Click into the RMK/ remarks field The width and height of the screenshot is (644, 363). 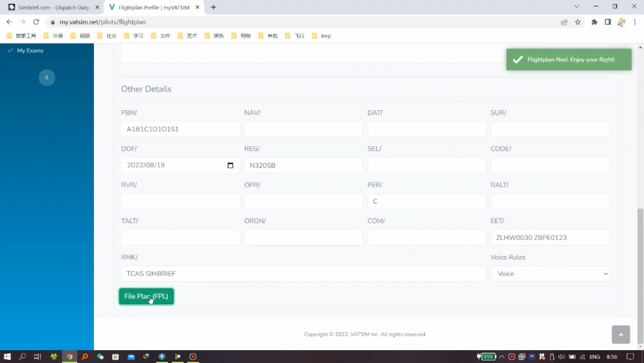pos(303,273)
